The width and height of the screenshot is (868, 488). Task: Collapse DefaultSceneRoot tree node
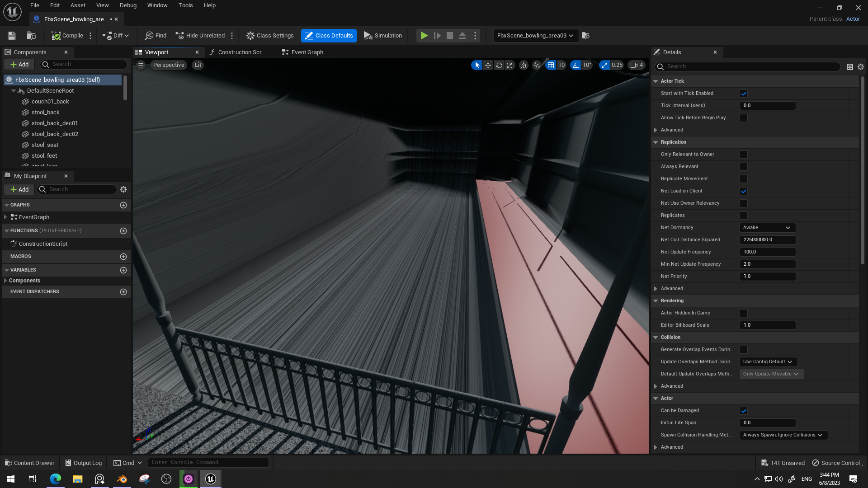(x=14, y=91)
